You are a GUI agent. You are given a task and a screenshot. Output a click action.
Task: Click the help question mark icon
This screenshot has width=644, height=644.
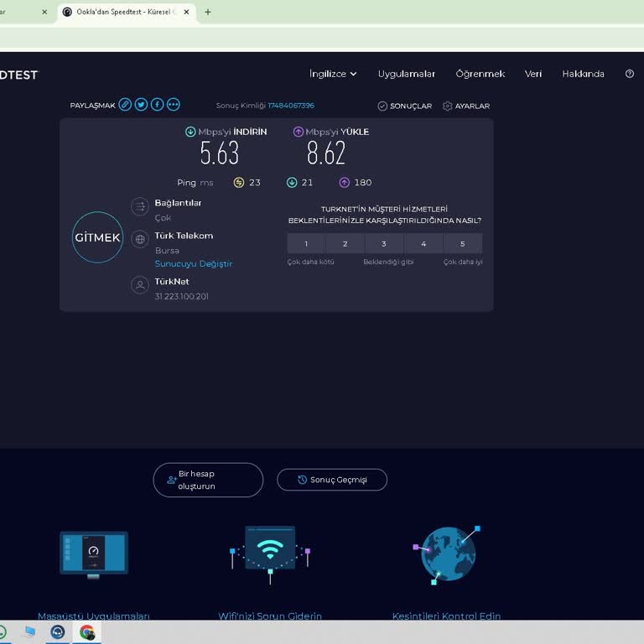pos(629,74)
